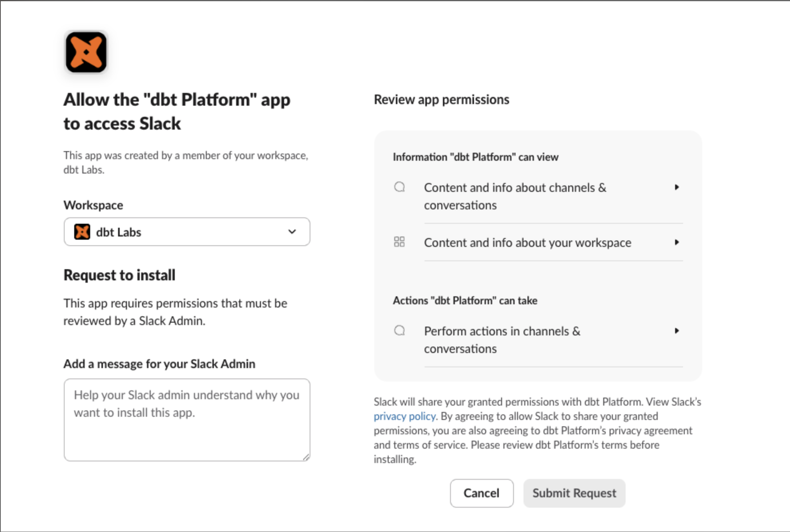
Task: Click the Review app permissions heading
Action: pyautogui.click(x=441, y=99)
